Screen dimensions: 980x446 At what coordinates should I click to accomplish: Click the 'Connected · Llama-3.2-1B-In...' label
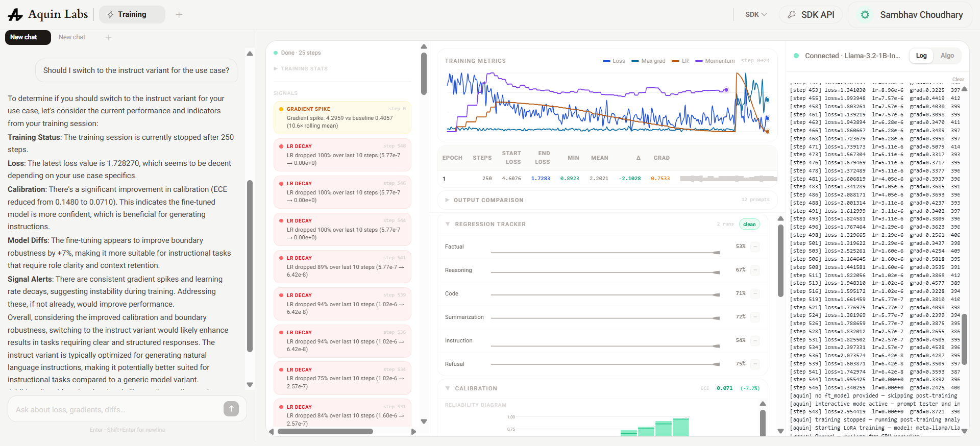click(x=852, y=56)
